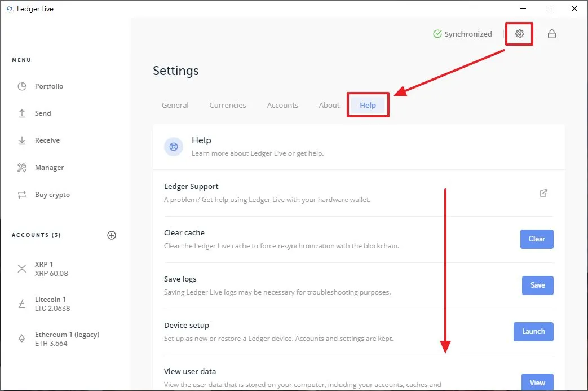Click the Portfolio pie chart icon

(22, 86)
